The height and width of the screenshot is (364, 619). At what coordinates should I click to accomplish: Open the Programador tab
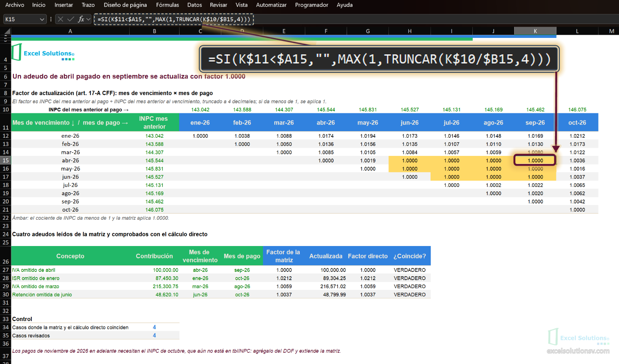click(311, 5)
